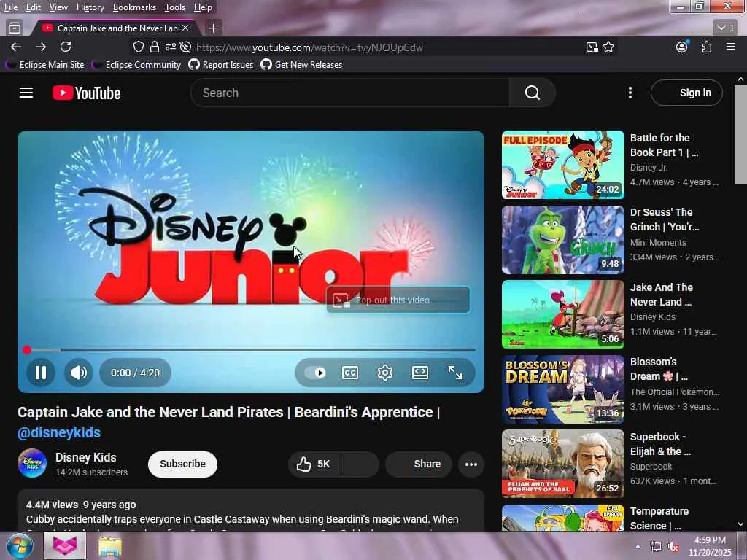Image resolution: width=747 pixels, height=560 pixels.
Task: Turn on closed captions
Action: click(350, 373)
